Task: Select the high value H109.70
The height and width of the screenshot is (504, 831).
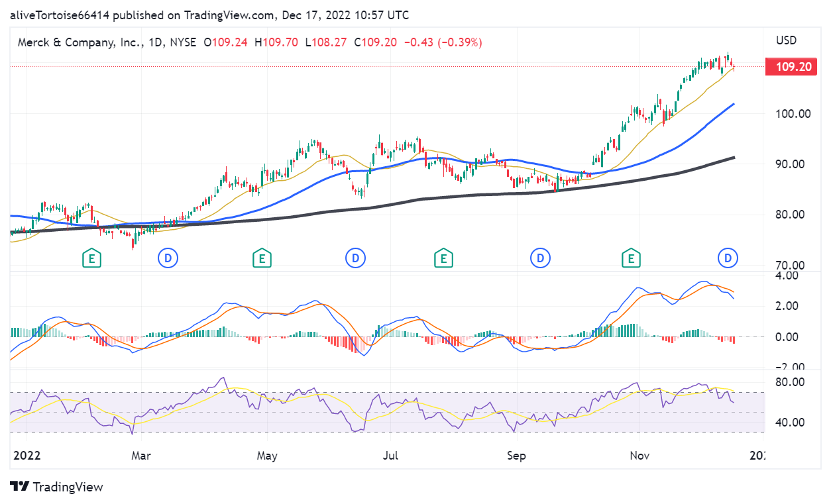Action: [x=276, y=42]
